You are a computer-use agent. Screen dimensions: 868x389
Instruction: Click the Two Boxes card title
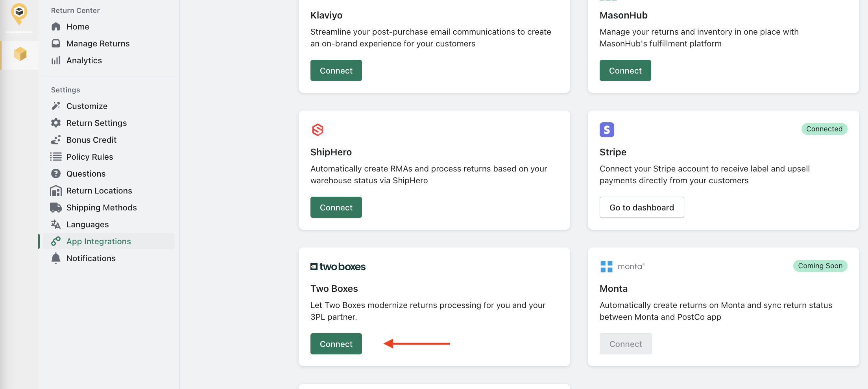(334, 289)
